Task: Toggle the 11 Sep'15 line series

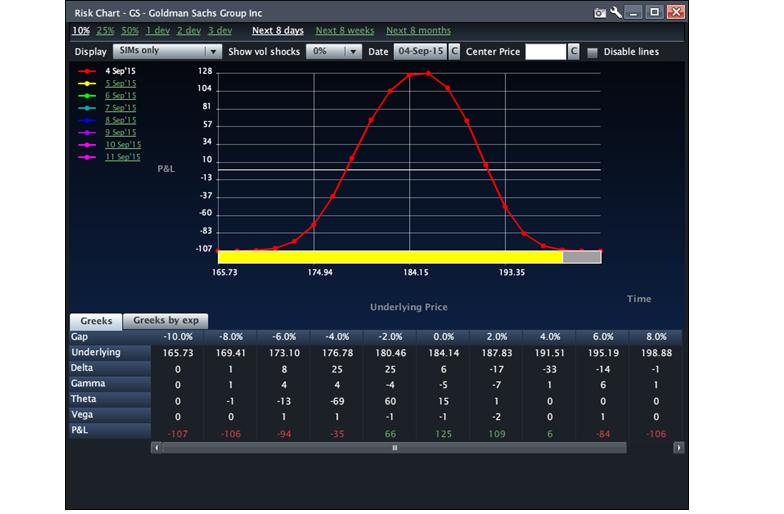Action: [x=122, y=157]
